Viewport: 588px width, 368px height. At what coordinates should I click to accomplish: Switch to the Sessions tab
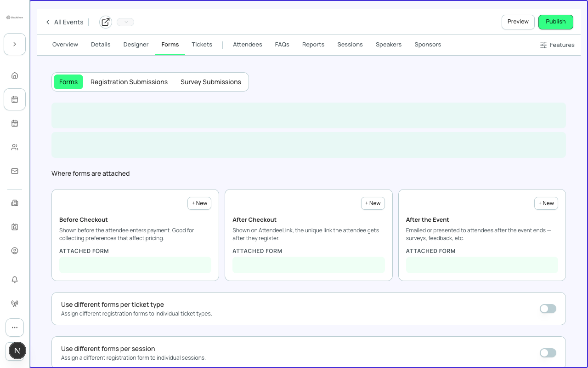[350, 45]
